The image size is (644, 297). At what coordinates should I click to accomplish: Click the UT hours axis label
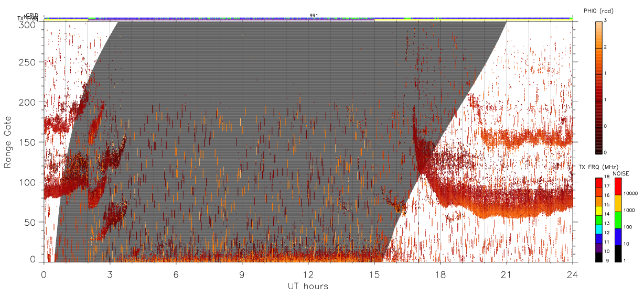pyautogui.click(x=308, y=286)
